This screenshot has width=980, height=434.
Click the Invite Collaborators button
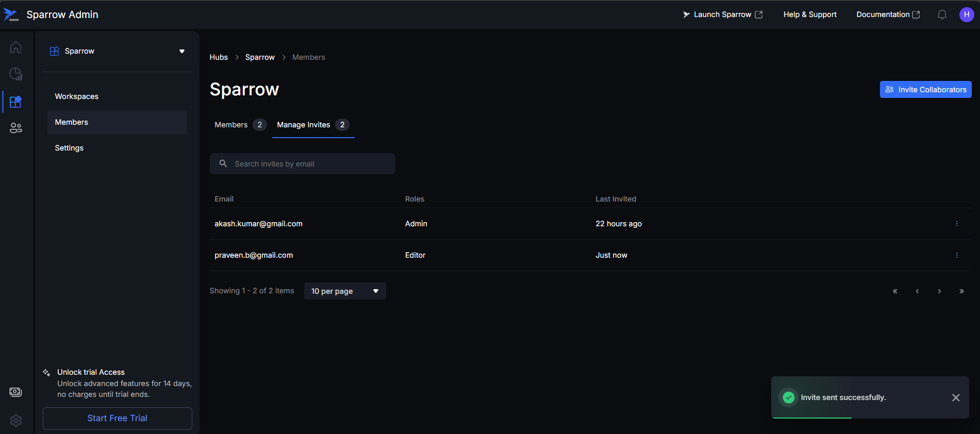click(x=925, y=90)
